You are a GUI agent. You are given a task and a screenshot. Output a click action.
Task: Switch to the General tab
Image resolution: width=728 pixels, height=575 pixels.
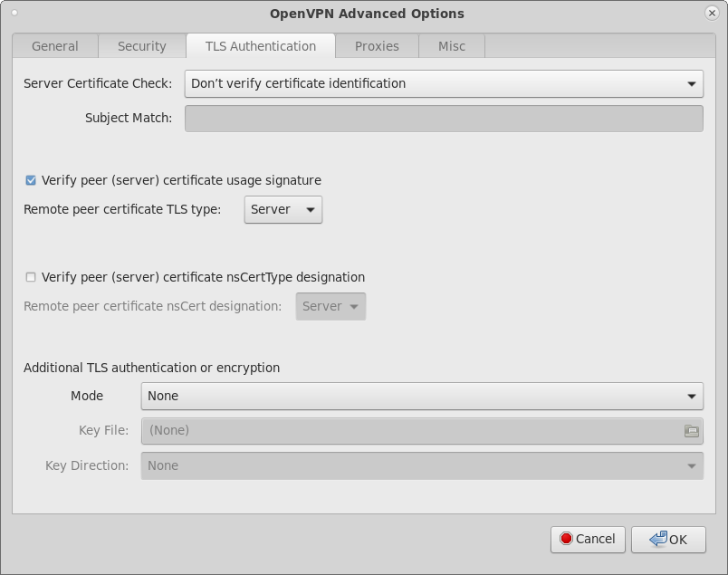pos(55,46)
